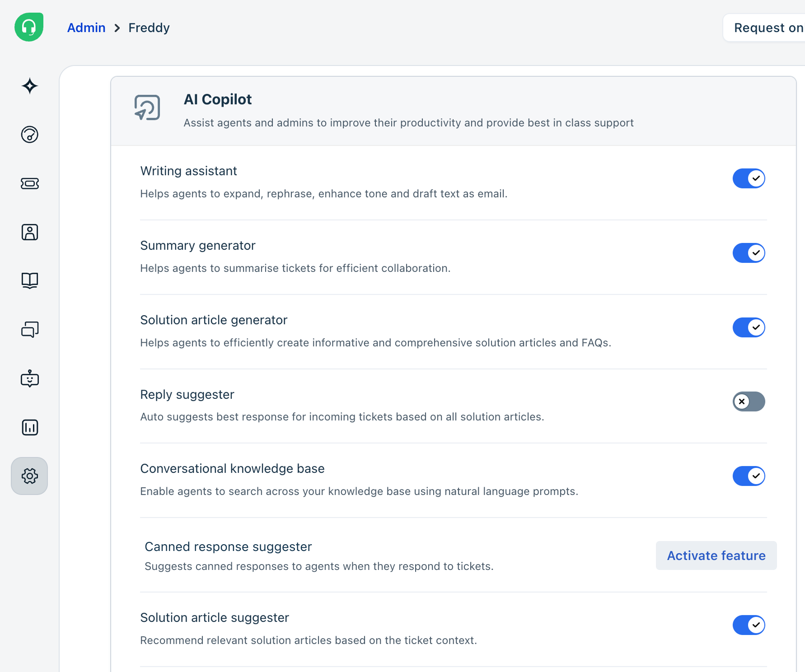Click the Conversational knowledge base title
The height and width of the screenshot is (672, 805).
click(232, 468)
